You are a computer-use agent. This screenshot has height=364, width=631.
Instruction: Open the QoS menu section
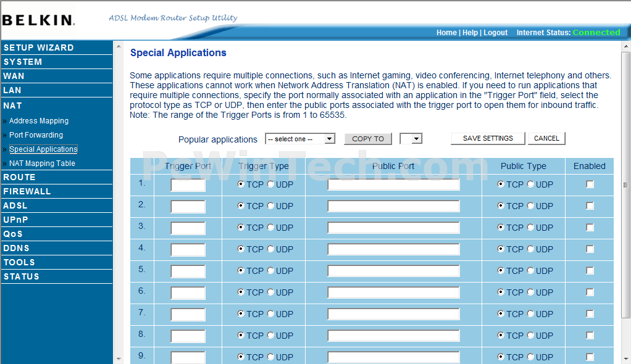[x=13, y=234]
